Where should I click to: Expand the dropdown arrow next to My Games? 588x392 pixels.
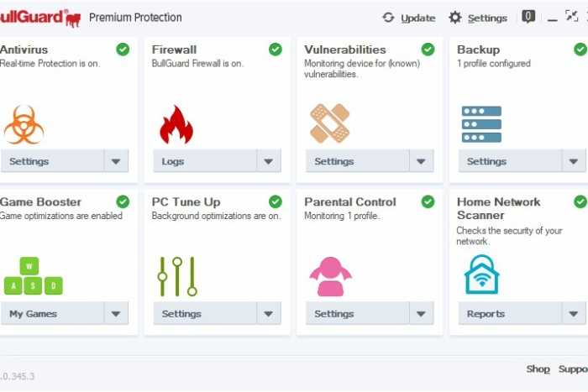[x=116, y=314]
